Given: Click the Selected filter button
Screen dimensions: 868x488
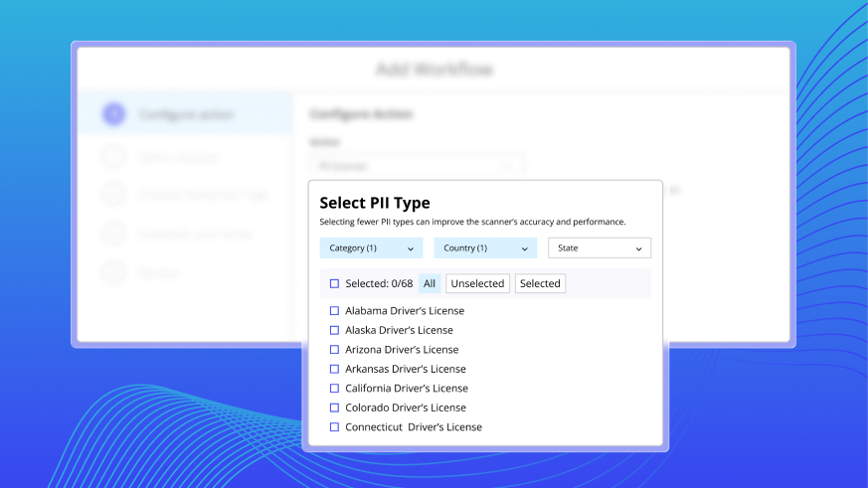Looking at the screenshot, I should tap(540, 284).
